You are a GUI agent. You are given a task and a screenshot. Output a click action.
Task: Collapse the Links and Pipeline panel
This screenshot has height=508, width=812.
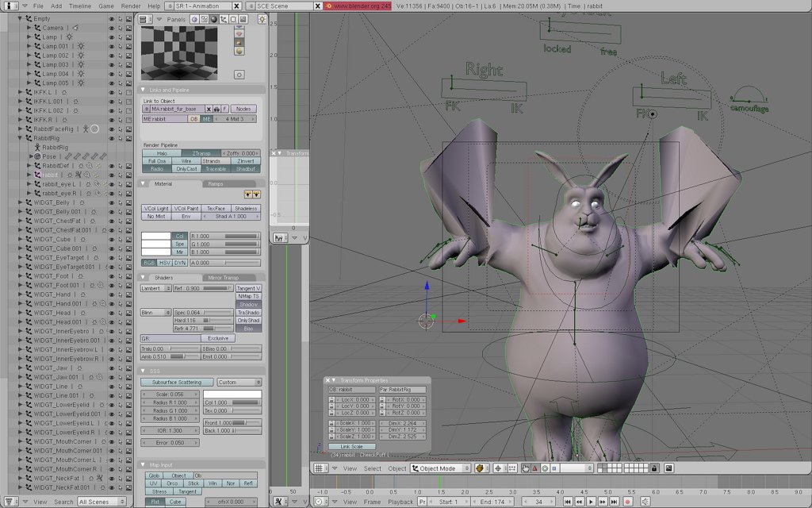pos(143,89)
